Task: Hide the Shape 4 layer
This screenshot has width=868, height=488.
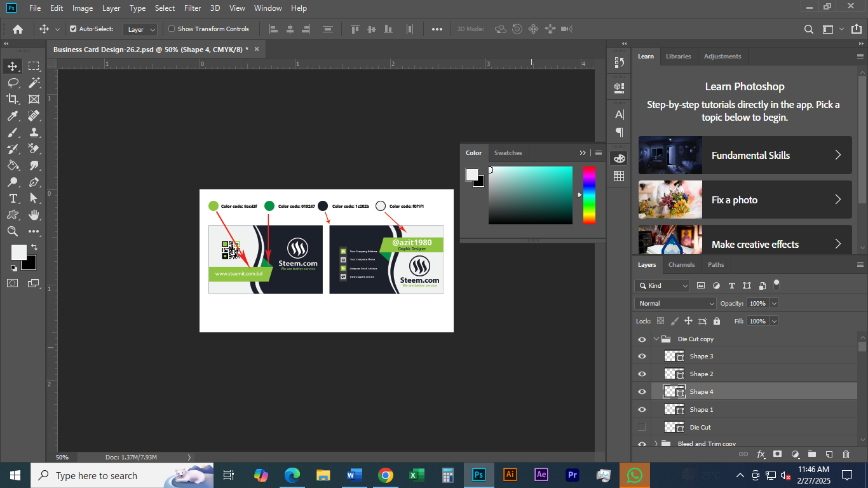Action: coord(642,392)
